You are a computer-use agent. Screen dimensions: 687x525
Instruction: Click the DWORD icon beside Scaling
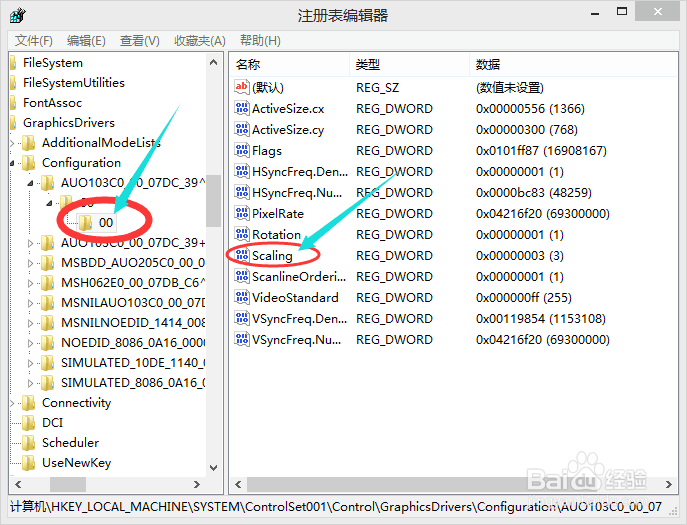point(242,255)
